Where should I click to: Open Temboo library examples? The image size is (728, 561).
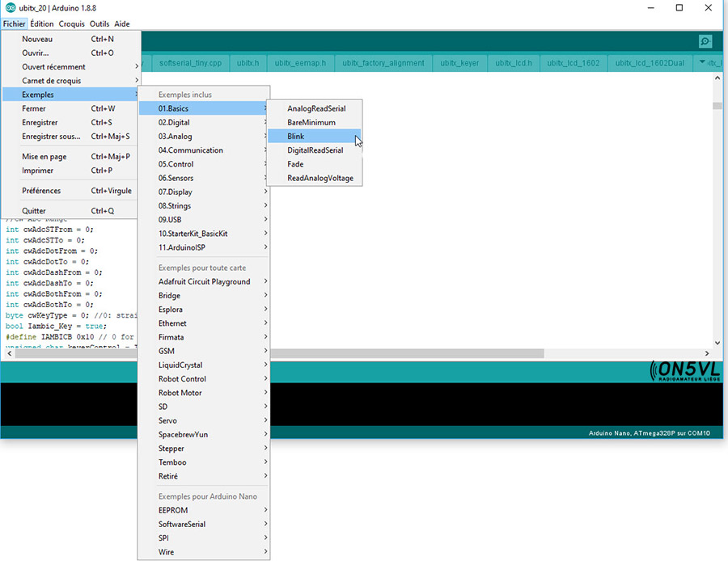pyautogui.click(x=203, y=462)
